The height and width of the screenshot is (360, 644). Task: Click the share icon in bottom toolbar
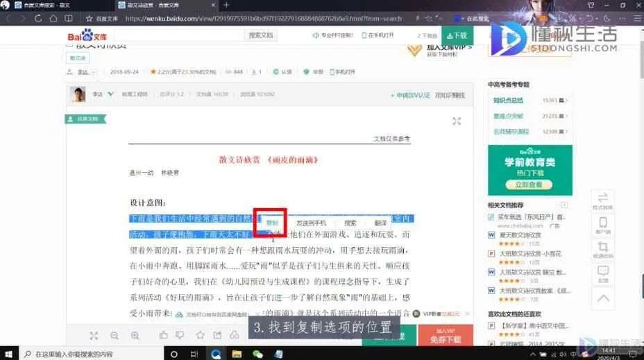(217, 335)
